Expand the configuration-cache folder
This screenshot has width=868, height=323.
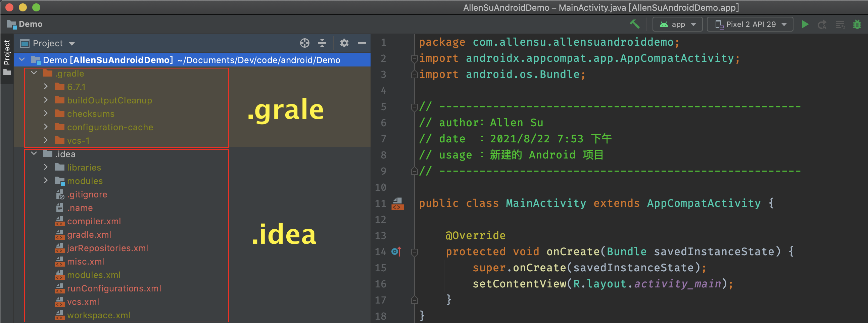(46, 127)
